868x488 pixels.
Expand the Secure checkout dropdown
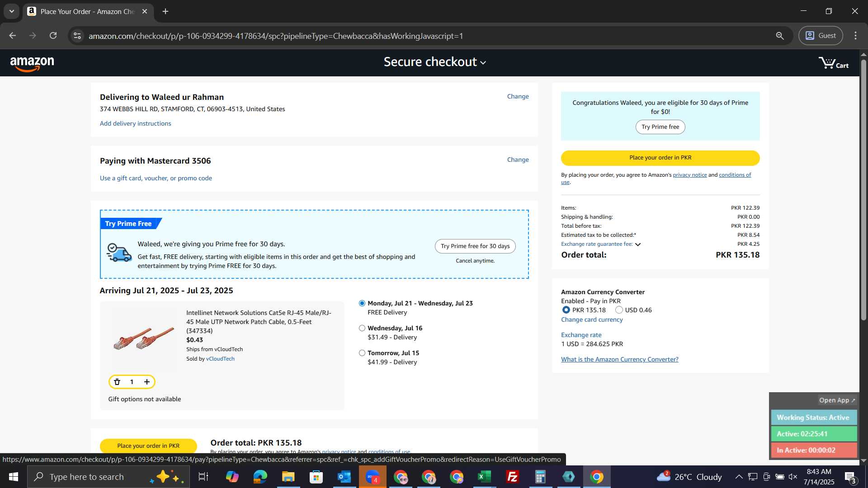click(435, 62)
